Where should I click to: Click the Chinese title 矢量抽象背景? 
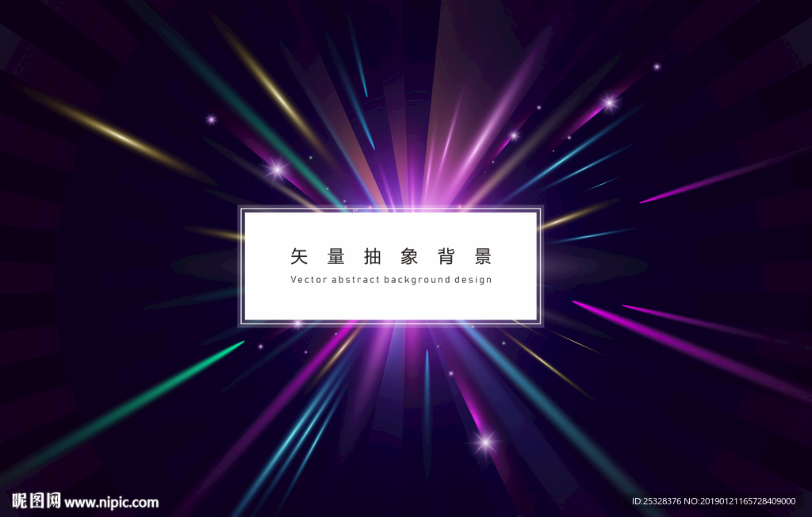391,256
